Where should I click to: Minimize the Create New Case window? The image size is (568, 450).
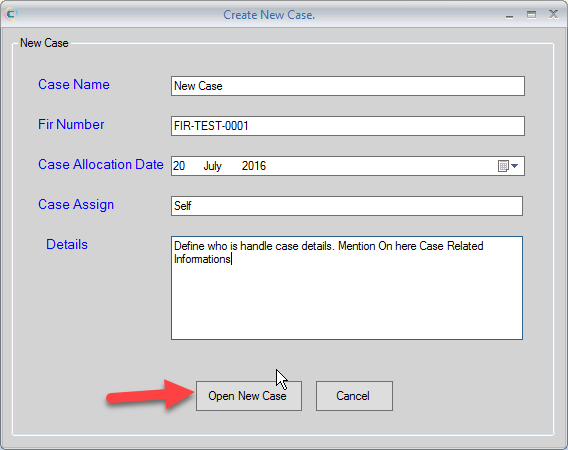[509, 15]
